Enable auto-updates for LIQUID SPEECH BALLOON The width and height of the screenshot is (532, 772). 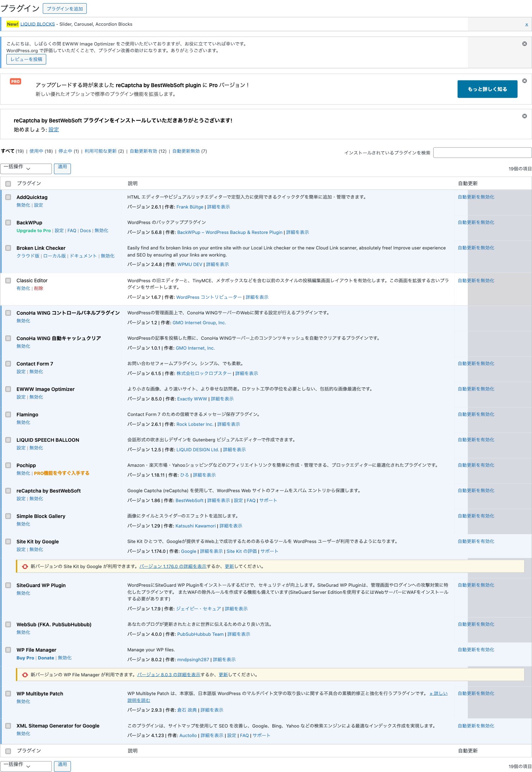pyautogui.click(x=476, y=440)
